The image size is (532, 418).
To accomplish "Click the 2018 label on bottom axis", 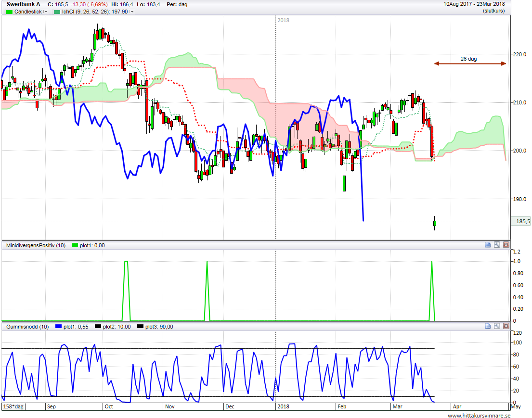I will 283,406.
